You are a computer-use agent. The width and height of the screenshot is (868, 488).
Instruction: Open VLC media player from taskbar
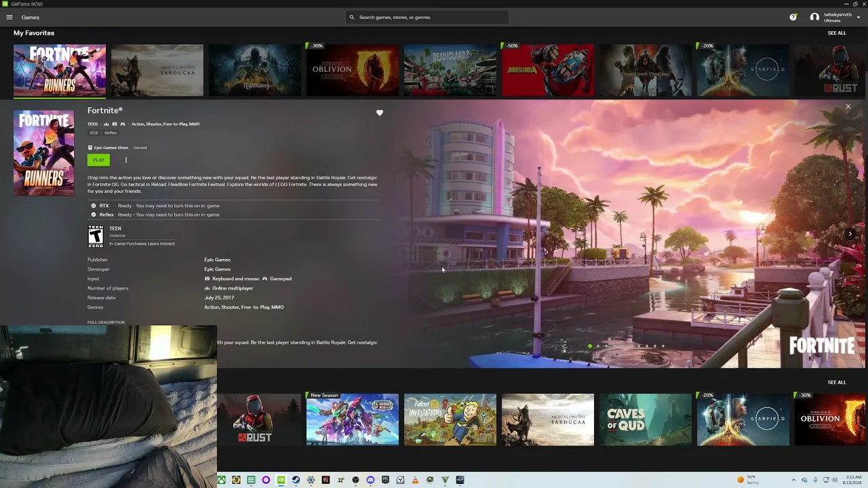point(415,480)
